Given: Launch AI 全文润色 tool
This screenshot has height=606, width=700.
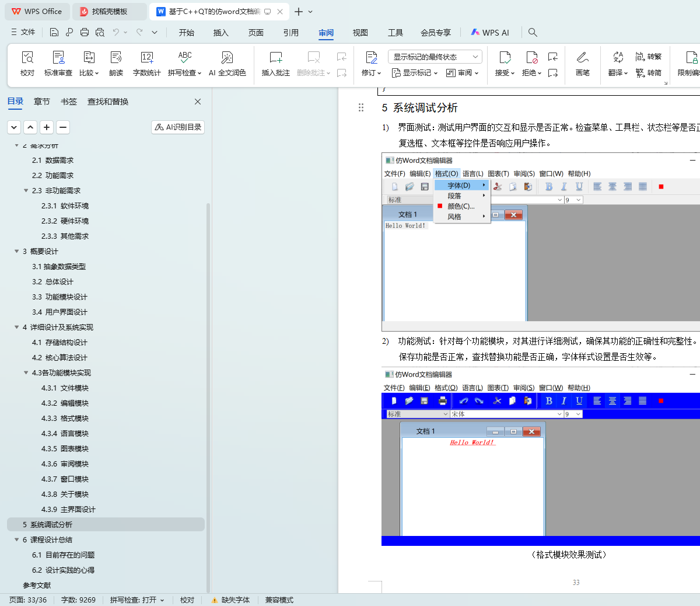Looking at the screenshot, I should [x=228, y=64].
